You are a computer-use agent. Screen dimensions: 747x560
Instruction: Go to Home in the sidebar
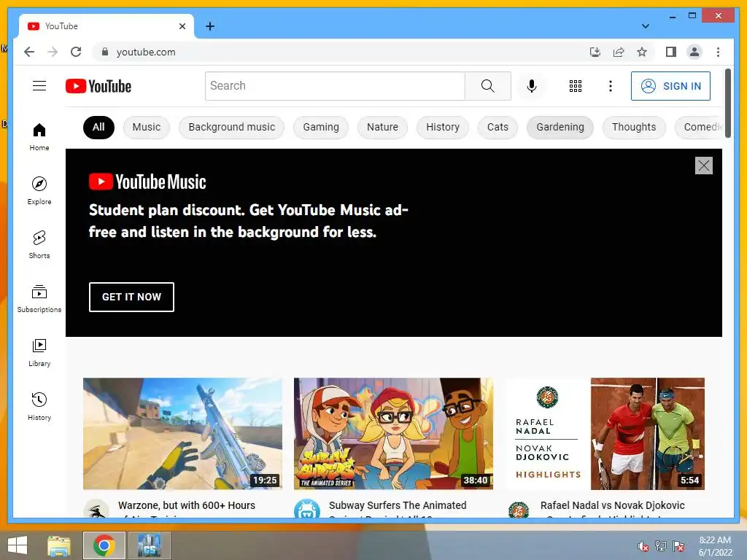[39, 137]
